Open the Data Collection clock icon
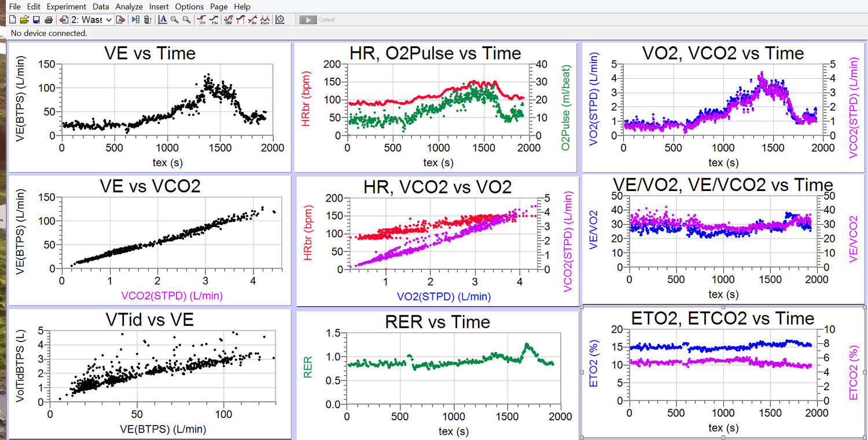868x440 pixels. tap(280, 20)
